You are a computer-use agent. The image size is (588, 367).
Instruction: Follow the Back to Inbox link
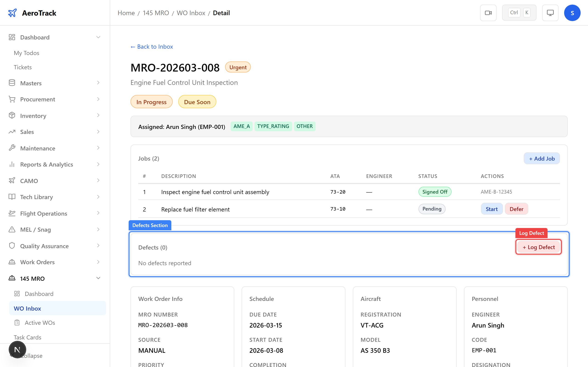click(152, 46)
